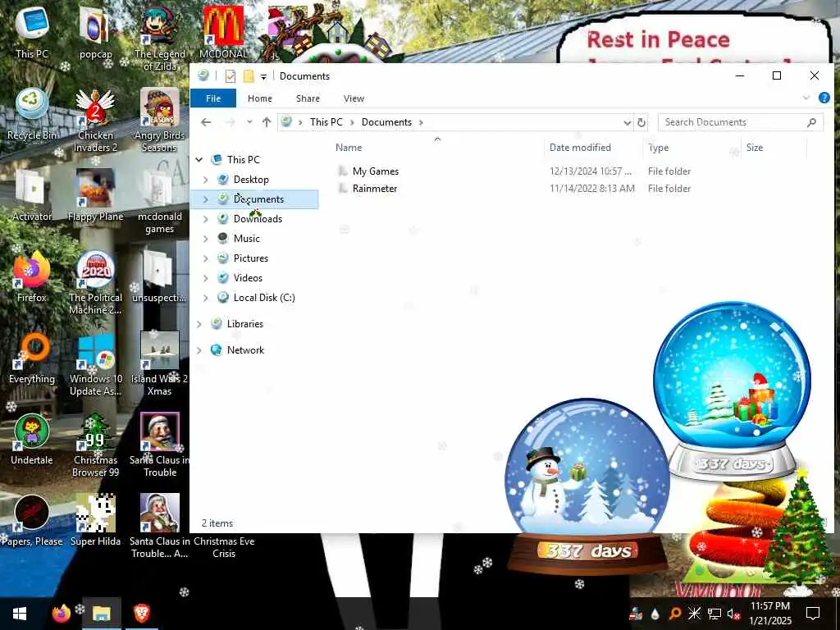Open the Recycle Bin
The height and width of the screenshot is (630, 840).
(x=32, y=114)
